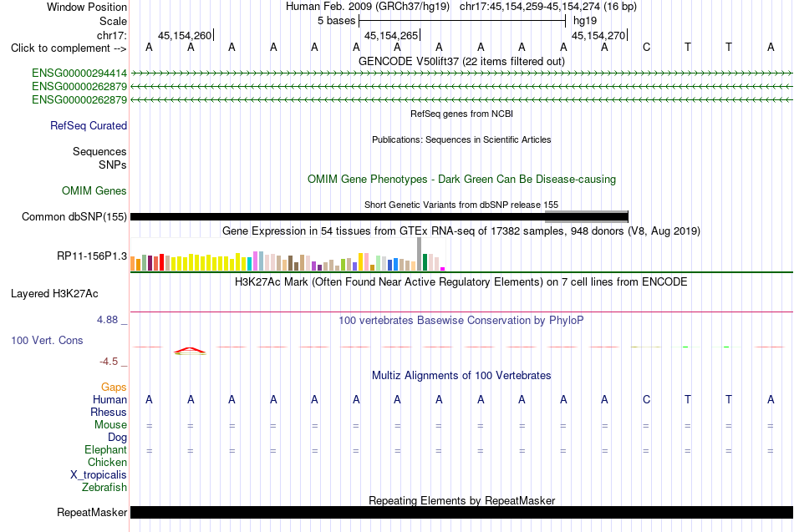
Task: Click the H3K27Ac Mark track title
Action: tap(461, 282)
